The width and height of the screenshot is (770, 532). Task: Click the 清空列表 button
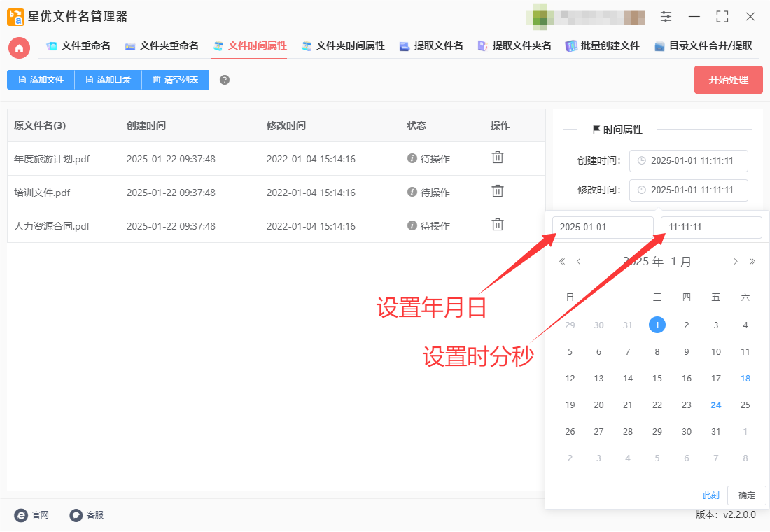pos(175,80)
